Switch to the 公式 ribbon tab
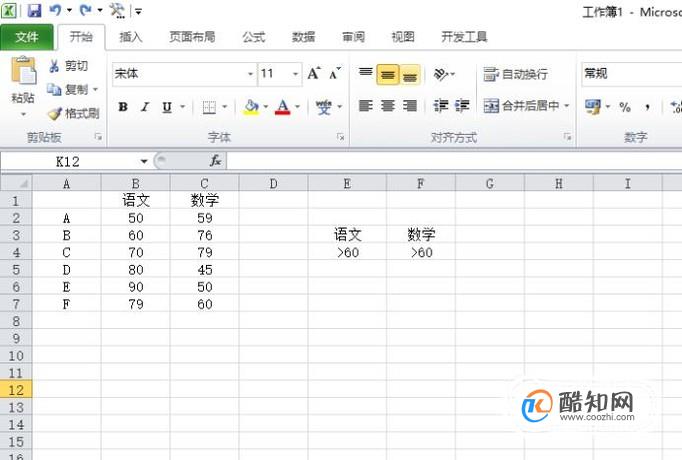This screenshot has width=682, height=460. [x=254, y=37]
